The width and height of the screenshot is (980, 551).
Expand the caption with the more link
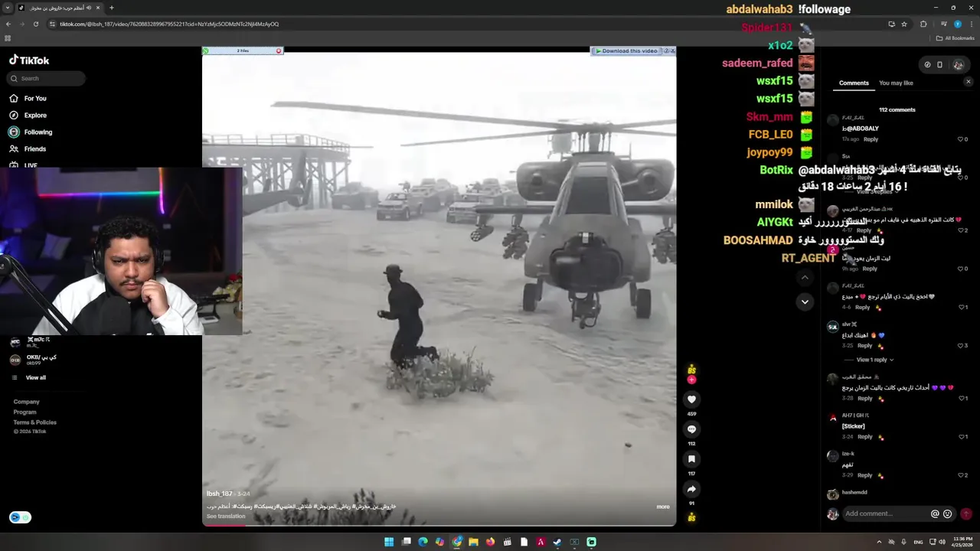pyautogui.click(x=663, y=507)
